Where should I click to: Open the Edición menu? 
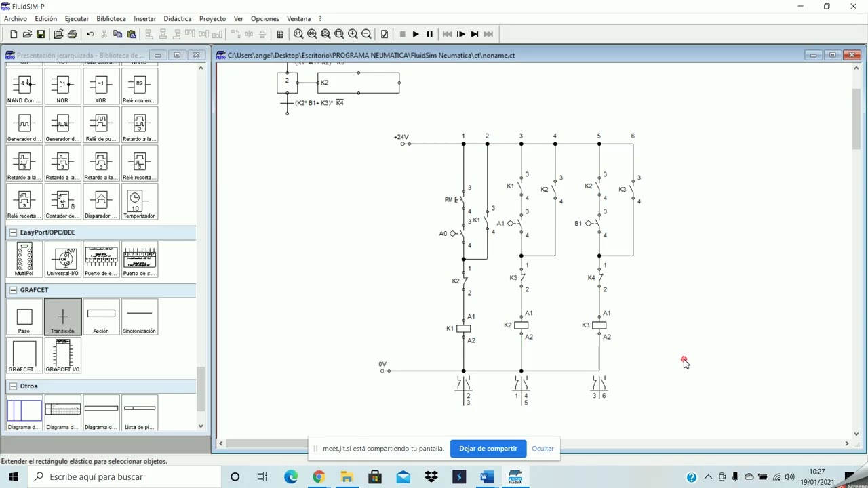click(45, 18)
